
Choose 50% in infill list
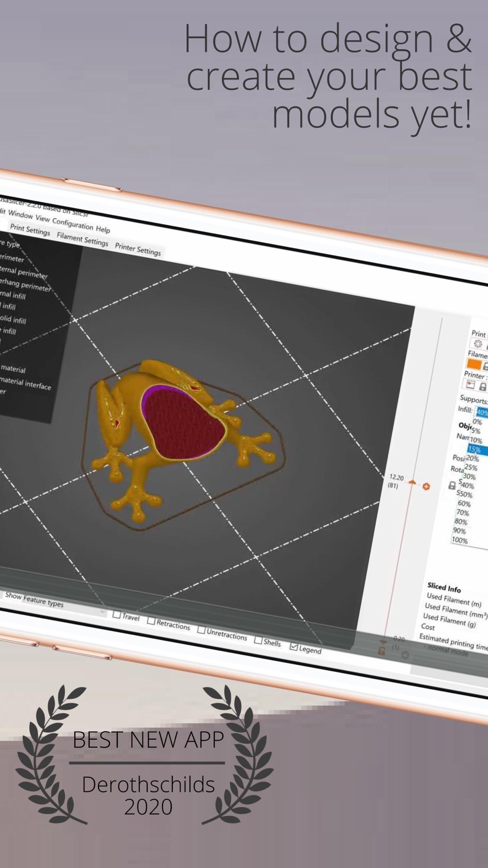(466, 495)
